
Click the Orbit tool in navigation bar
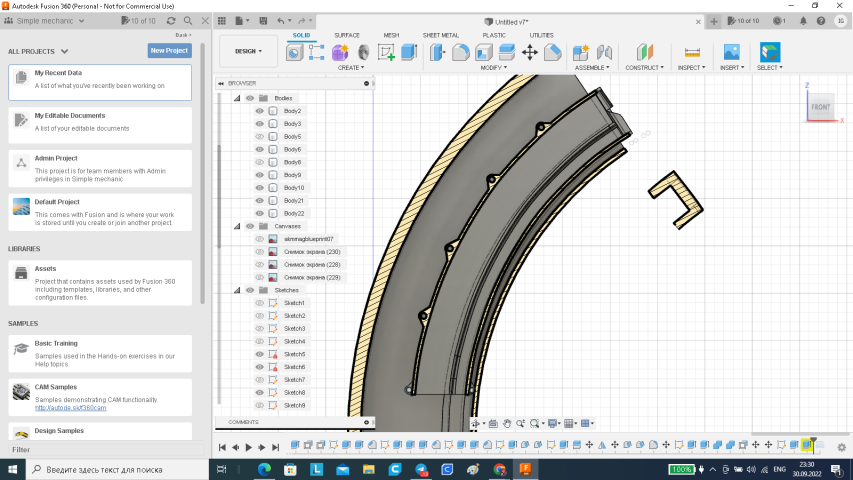[475, 423]
